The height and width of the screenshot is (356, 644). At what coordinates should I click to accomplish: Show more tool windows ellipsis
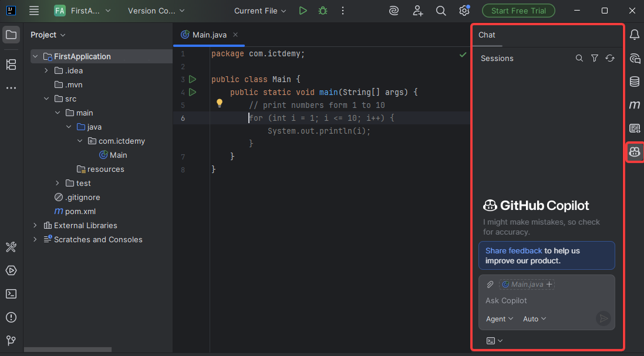tap(11, 88)
